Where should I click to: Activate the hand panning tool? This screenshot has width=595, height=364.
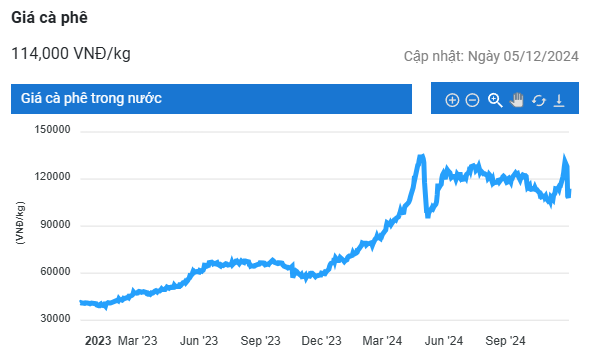pos(517,100)
